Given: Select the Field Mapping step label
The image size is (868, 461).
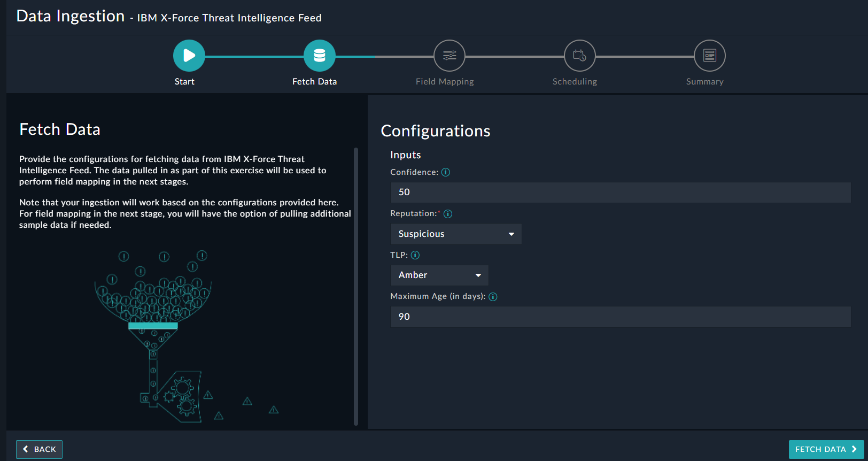Looking at the screenshot, I should coord(445,82).
